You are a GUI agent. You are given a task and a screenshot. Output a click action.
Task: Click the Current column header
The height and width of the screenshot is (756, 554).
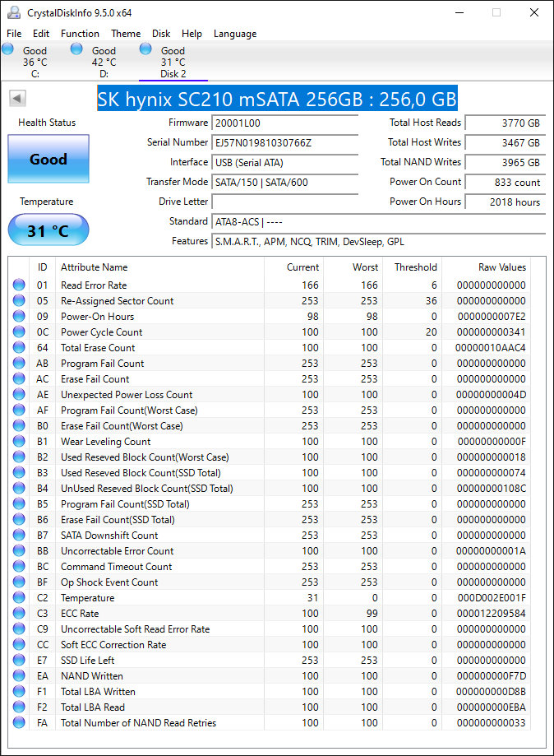tap(293, 267)
